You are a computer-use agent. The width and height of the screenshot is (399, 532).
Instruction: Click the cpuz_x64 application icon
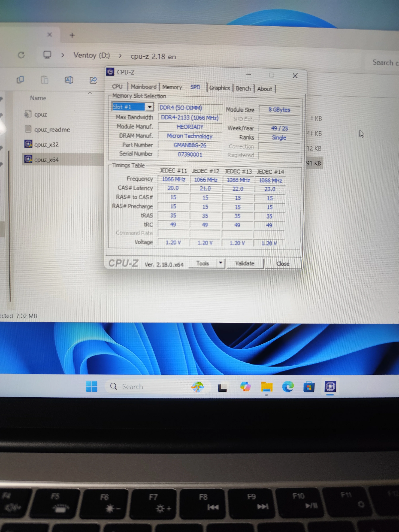tap(28, 159)
